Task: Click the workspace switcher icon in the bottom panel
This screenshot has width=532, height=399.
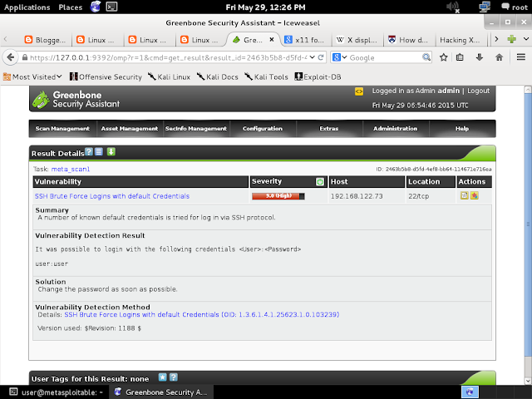Action: pyautogui.click(x=470, y=392)
